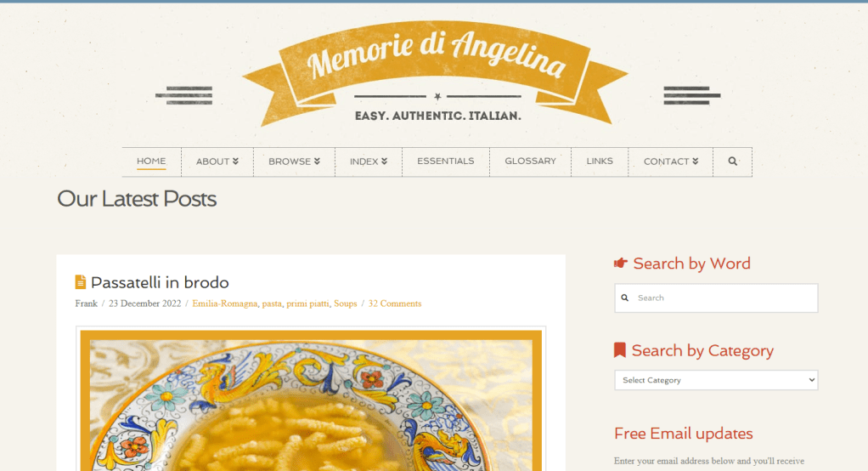Expand the Browse dropdown menu

click(x=294, y=162)
